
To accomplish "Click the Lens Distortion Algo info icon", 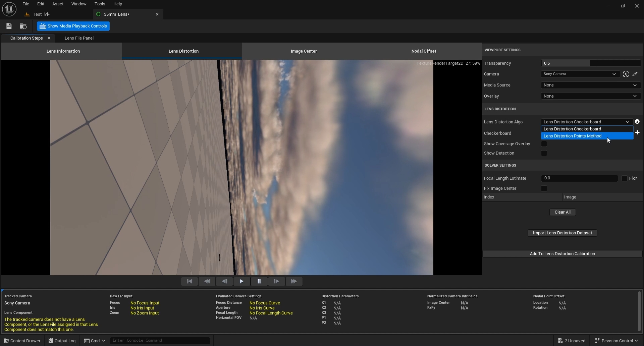I will click(637, 122).
